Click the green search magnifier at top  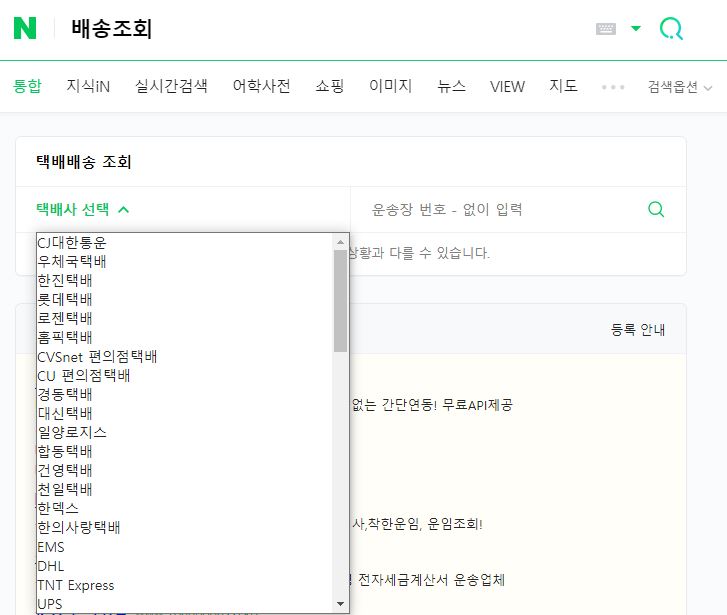[671, 29]
